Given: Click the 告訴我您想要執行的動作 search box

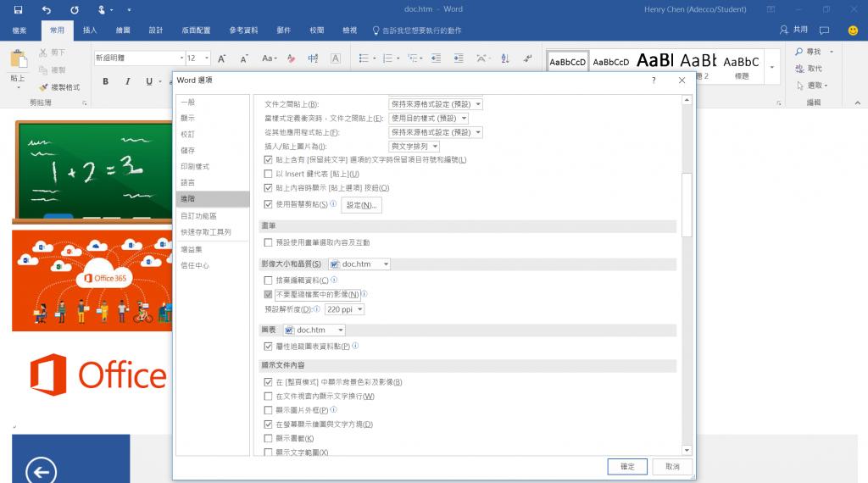Looking at the screenshot, I should click(x=417, y=31).
